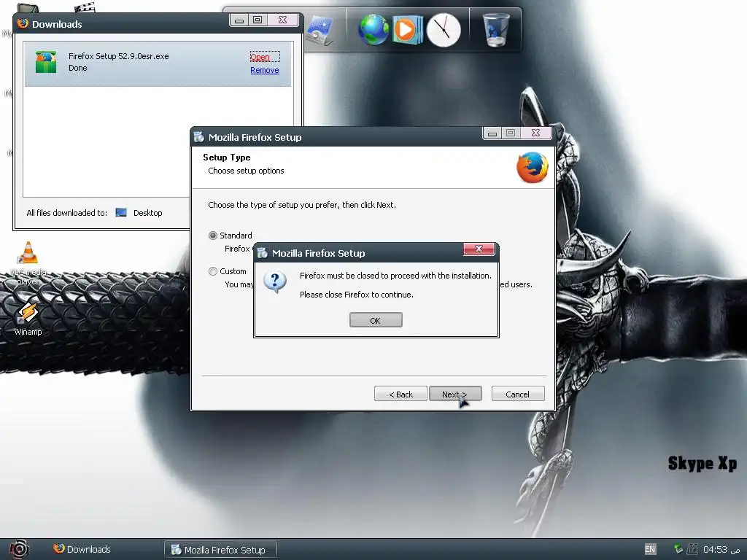Open Winamp desktop shortcut

[28, 319]
